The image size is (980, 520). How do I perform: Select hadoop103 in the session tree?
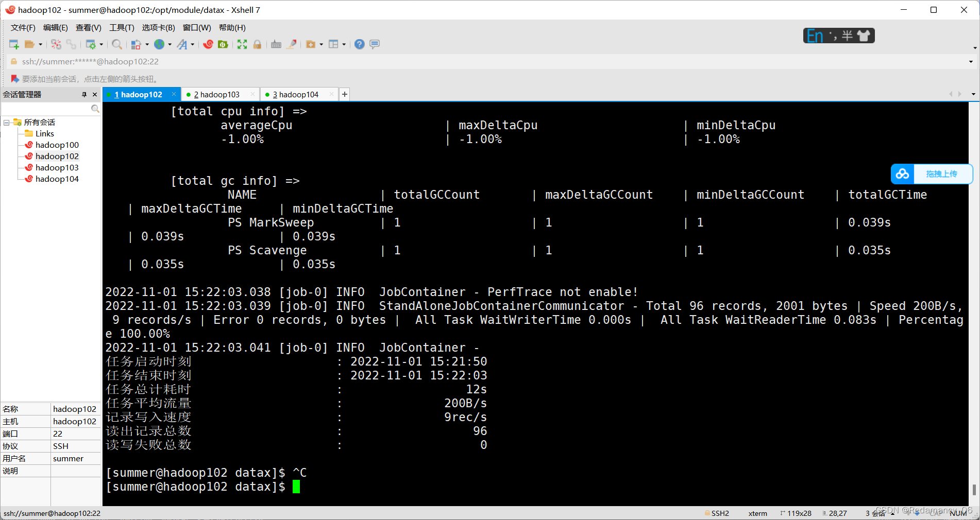57,168
